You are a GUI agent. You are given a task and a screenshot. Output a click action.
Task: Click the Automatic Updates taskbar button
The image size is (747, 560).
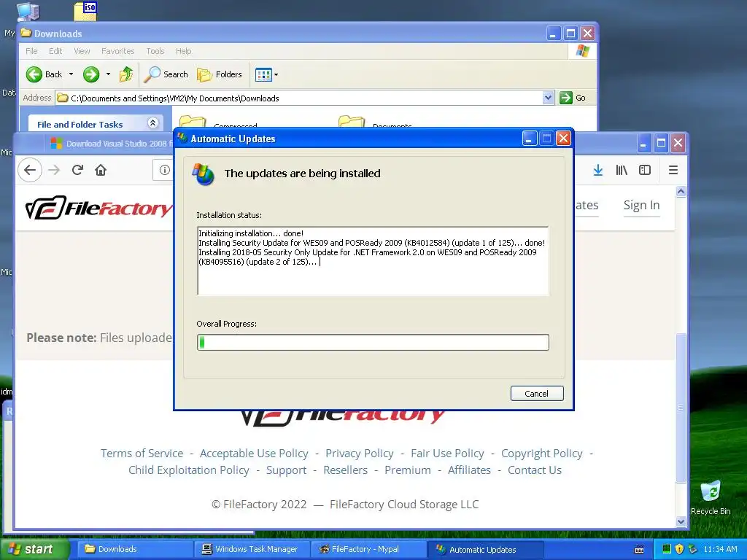485,549
